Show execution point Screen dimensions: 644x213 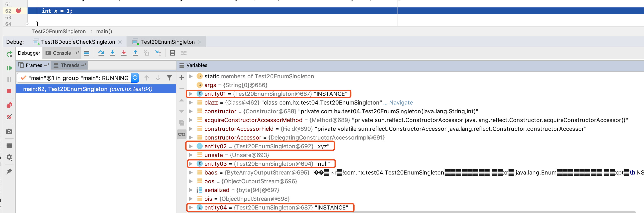pos(87,53)
